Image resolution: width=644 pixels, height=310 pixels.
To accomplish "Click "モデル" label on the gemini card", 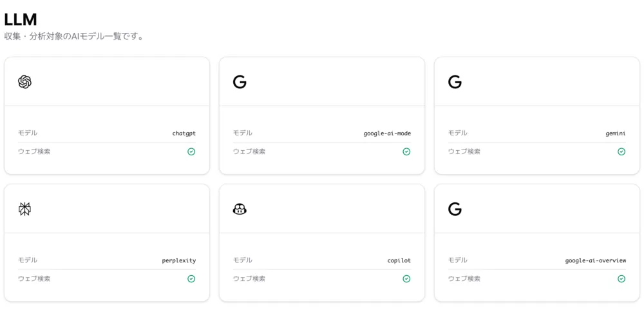I will pos(458,133).
